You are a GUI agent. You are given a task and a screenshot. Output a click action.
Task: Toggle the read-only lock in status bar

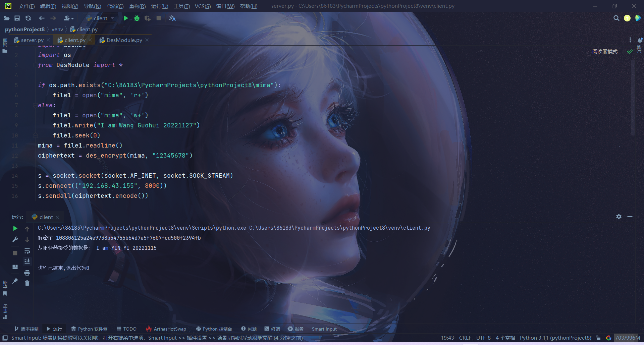point(598,338)
